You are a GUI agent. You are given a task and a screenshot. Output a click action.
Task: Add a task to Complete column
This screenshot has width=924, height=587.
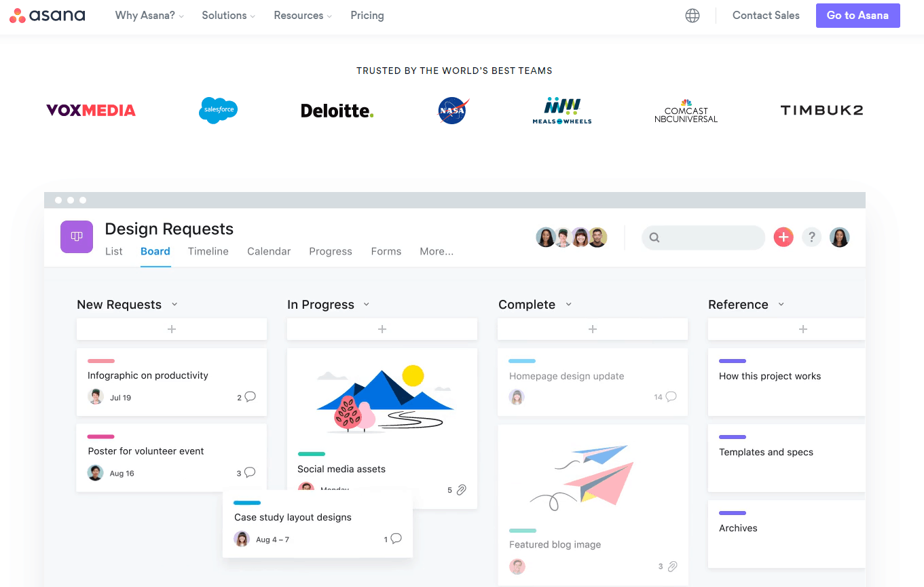pos(593,329)
